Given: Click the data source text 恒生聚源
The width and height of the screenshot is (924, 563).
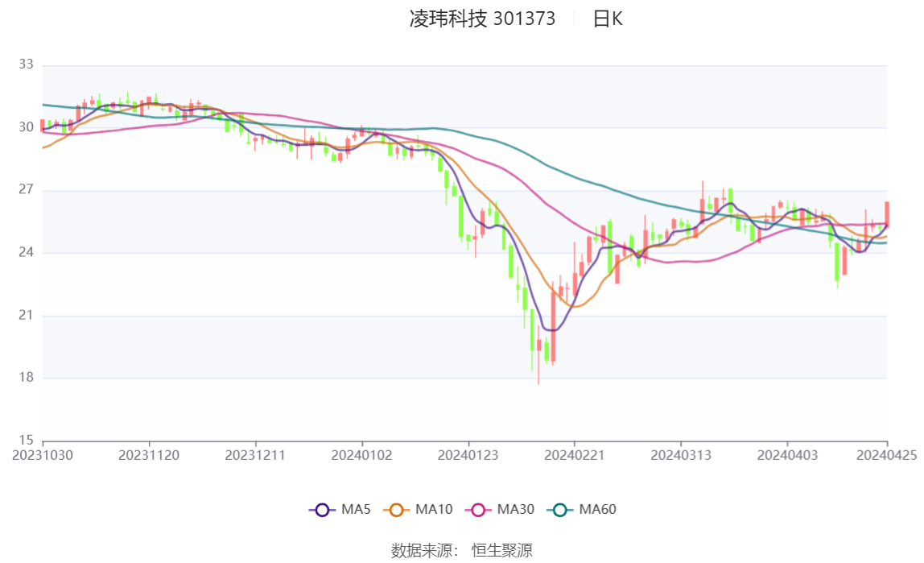Looking at the screenshot, I should (502, 551).
